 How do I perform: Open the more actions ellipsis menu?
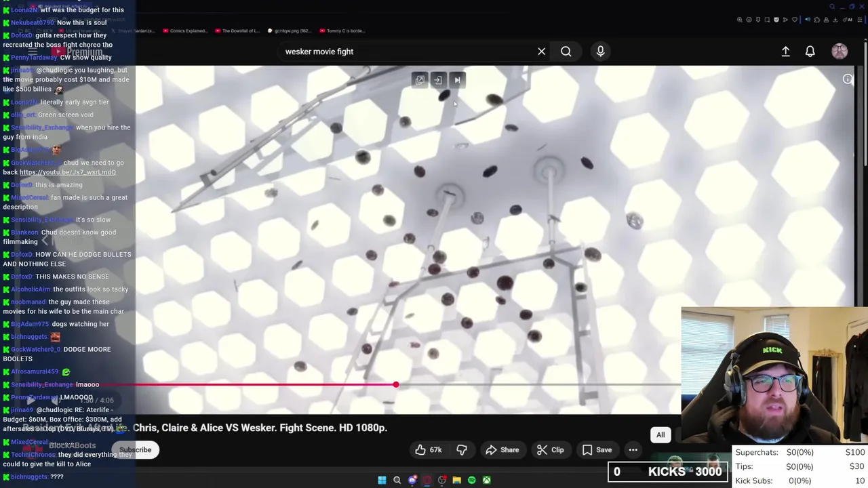point(633,450)
